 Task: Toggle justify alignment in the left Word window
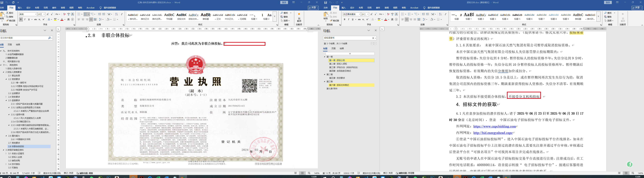click(91, 20)
